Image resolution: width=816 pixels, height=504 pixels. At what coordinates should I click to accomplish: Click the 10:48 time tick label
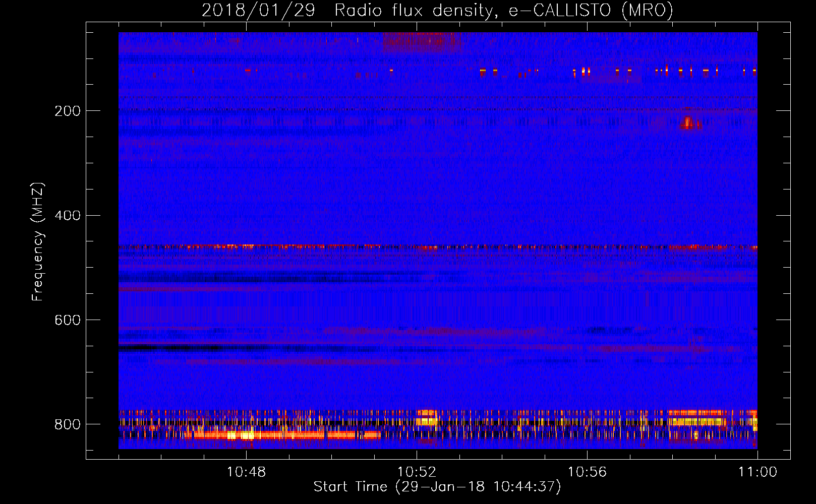point(246,472)
